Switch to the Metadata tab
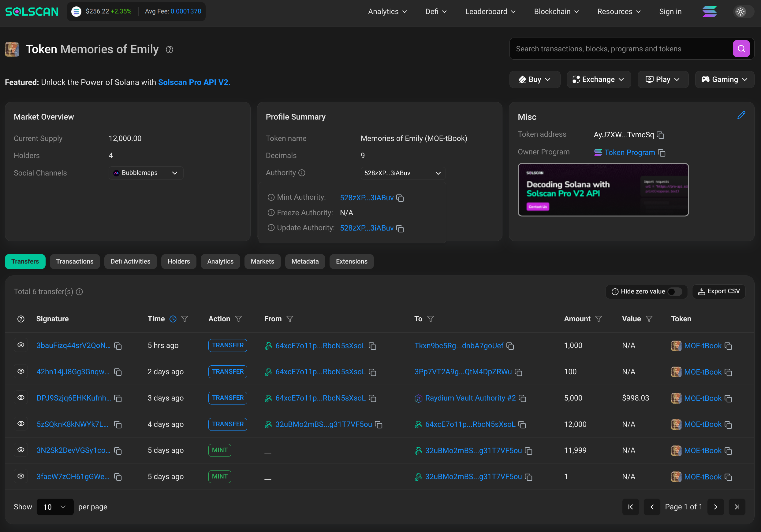 [x=305, y=262]
